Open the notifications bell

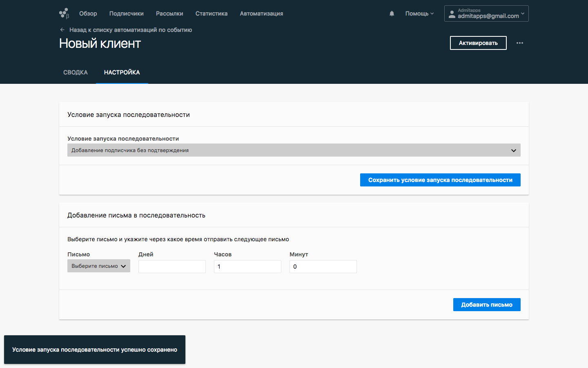392,13
